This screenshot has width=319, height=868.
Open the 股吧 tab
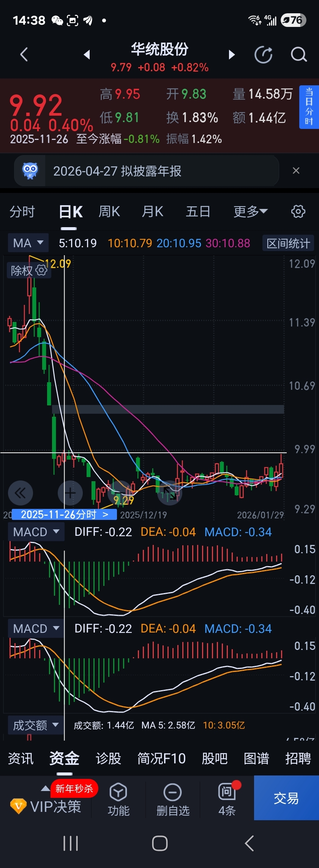coord(215,758)
